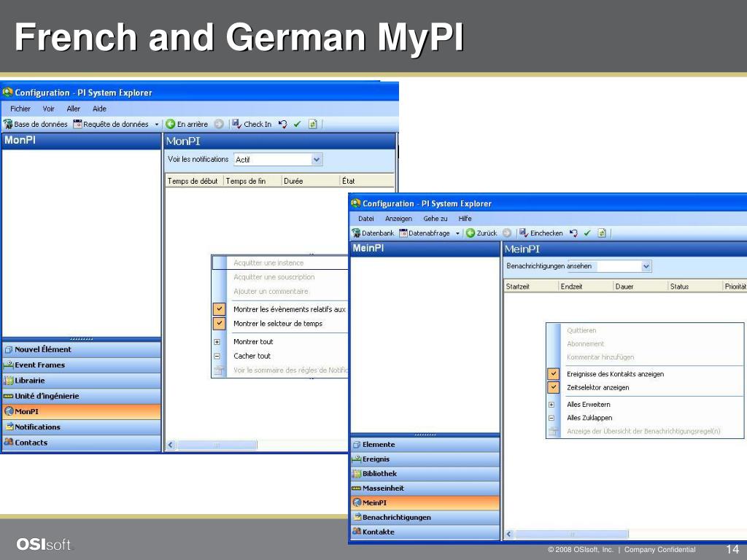Viewport: 747px width, 560px height.
Task: Click the green checkmark in French toolbar
Action: tap(298, 124)
